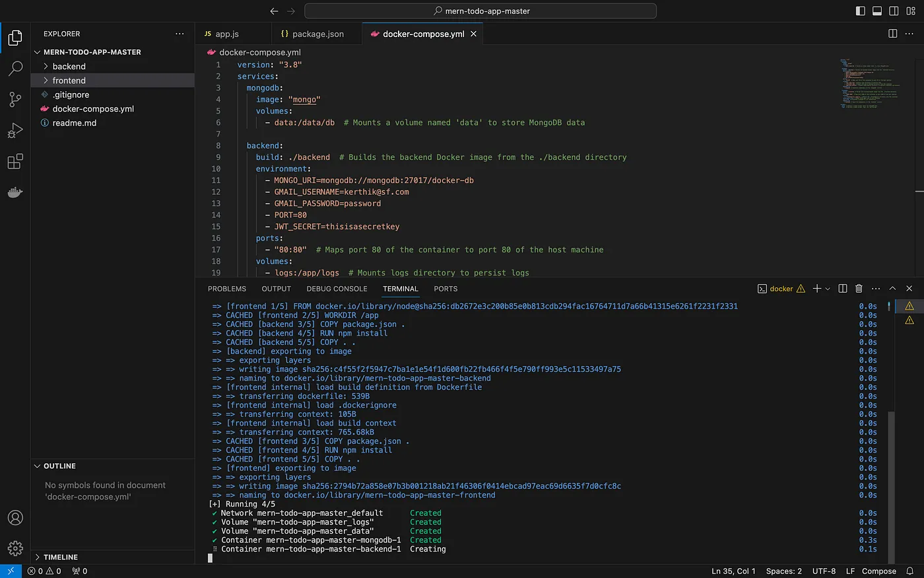Open the new terminal launch profile dropdown
The image size is (924, 578).
click(x=828, y=289)
